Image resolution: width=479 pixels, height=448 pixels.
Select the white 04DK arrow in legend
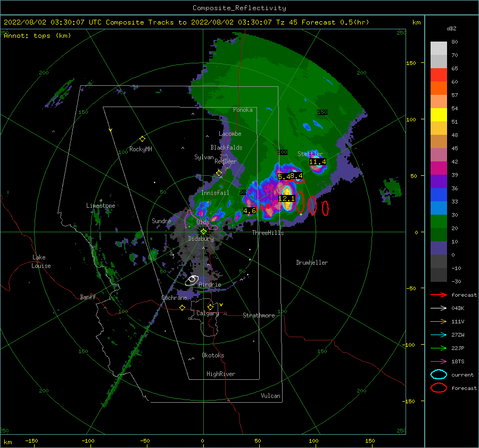click(439, 308)
